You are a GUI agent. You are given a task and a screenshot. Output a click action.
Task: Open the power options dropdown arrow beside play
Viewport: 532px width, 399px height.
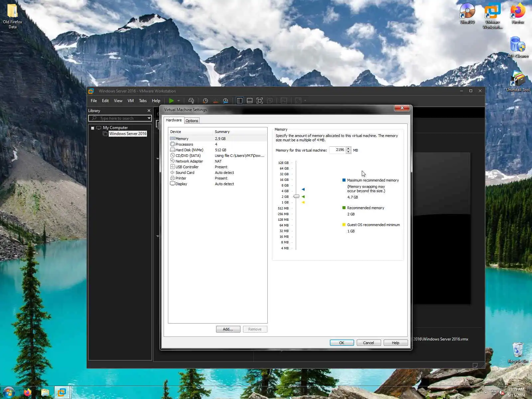(179, 101)
